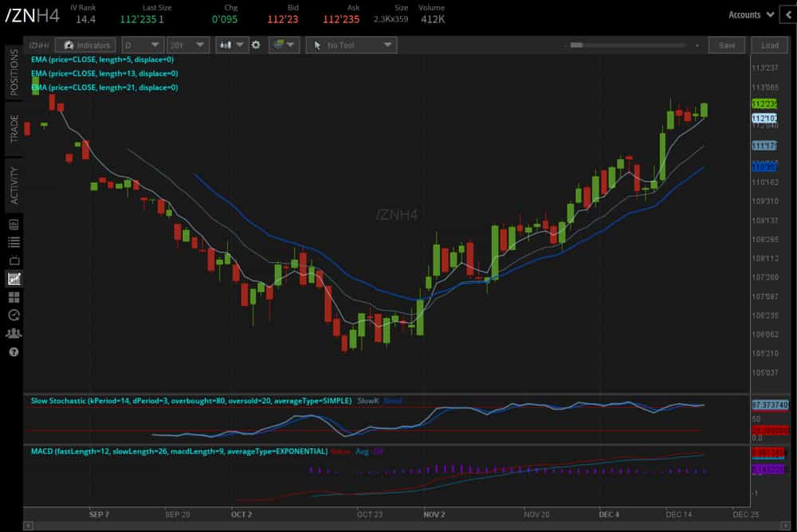Click the OCT 2 date axis label
Viewport: 797px width, 532px height.
(241, 514)
